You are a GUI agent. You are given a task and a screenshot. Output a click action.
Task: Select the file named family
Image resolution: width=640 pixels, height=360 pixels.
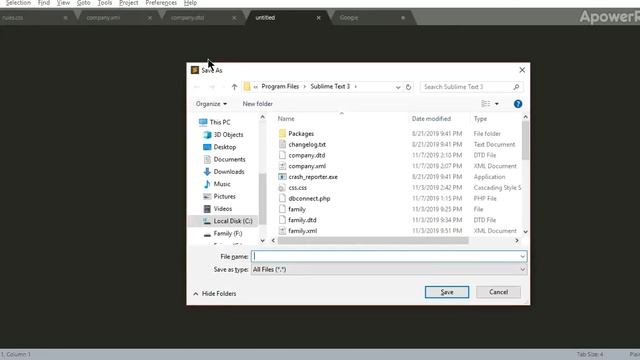pos(297,209)
